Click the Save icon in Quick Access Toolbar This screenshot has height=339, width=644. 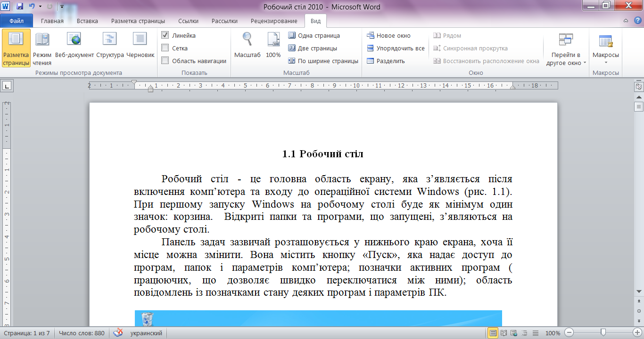tap(20, 7)
